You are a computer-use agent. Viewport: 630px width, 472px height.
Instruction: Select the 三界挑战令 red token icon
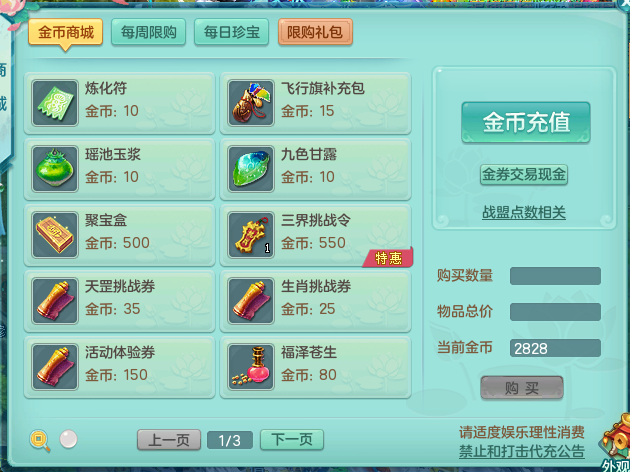[251, 235]
